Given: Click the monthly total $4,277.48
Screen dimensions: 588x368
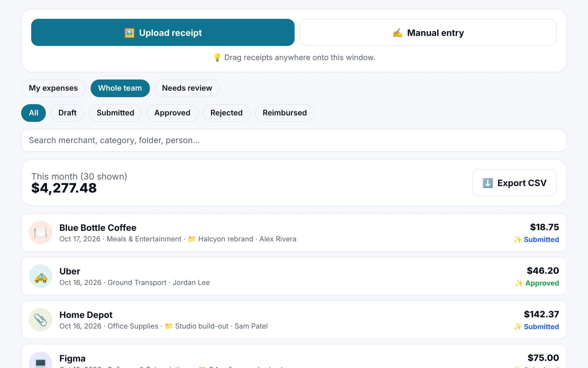Looking at the screenshot, I should [x=64, y=188].
